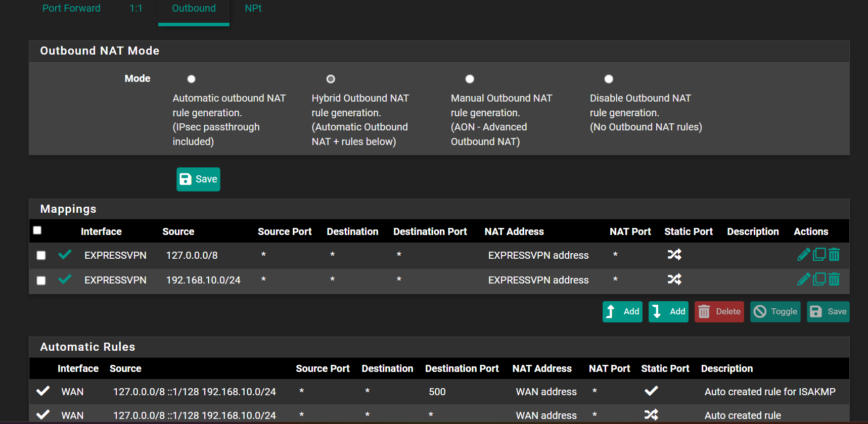
Task: Click the Manual Outbound NAT description text
Action: 501,120
